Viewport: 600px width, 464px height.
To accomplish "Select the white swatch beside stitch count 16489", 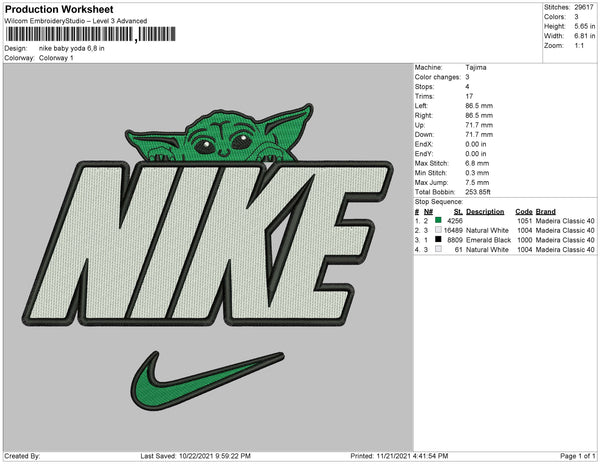I will (x=438, y=230).
